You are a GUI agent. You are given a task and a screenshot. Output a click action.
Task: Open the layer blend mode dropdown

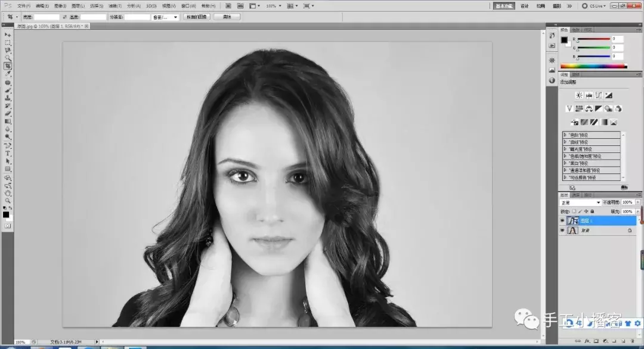point(581,202)
